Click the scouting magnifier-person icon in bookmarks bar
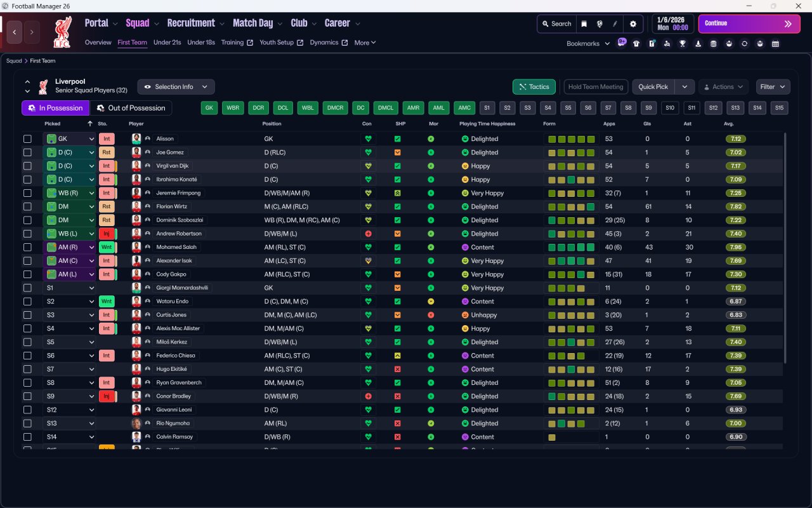Screen dimensions: 812x508 pyautogui.click(x=667, y=44)
